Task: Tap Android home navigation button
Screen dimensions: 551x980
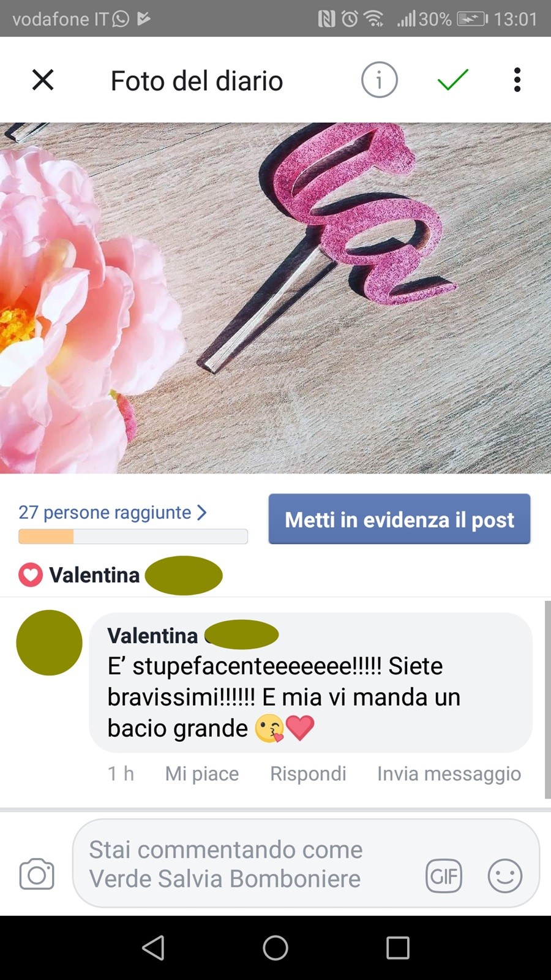Action: click(275, 948)
